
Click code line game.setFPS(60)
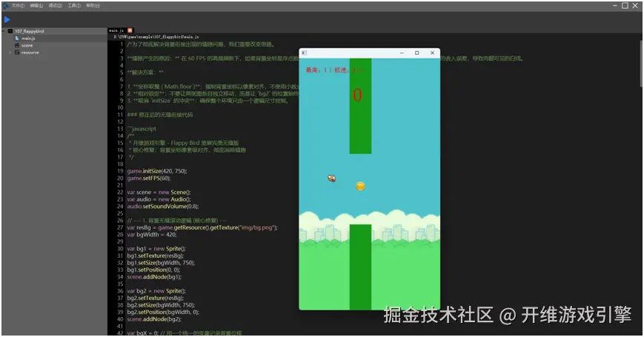[x=149, y=178]
